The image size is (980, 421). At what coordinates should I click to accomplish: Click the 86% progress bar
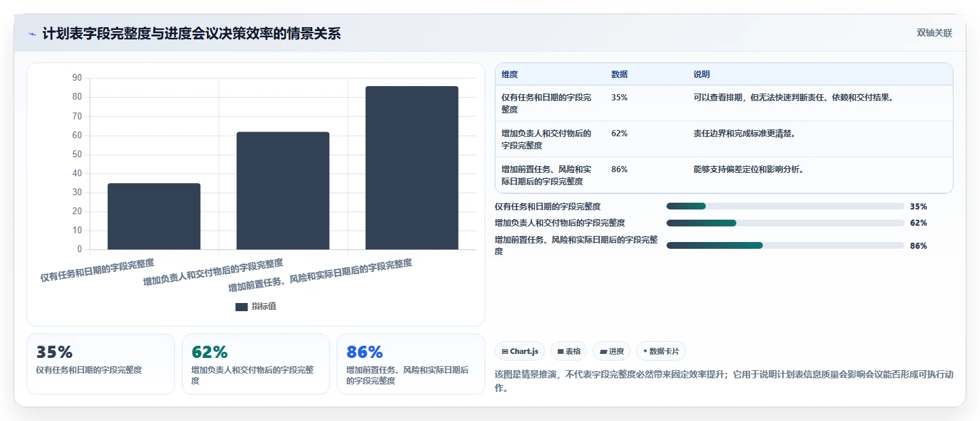pyautogui.click(x=785, y=245)
